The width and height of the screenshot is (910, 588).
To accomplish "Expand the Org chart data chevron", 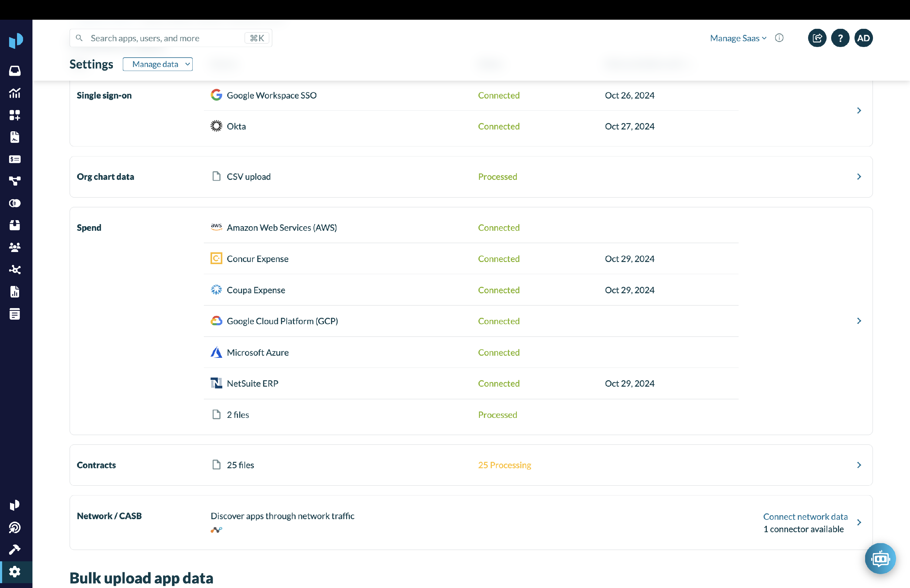I will coord(859,177).
